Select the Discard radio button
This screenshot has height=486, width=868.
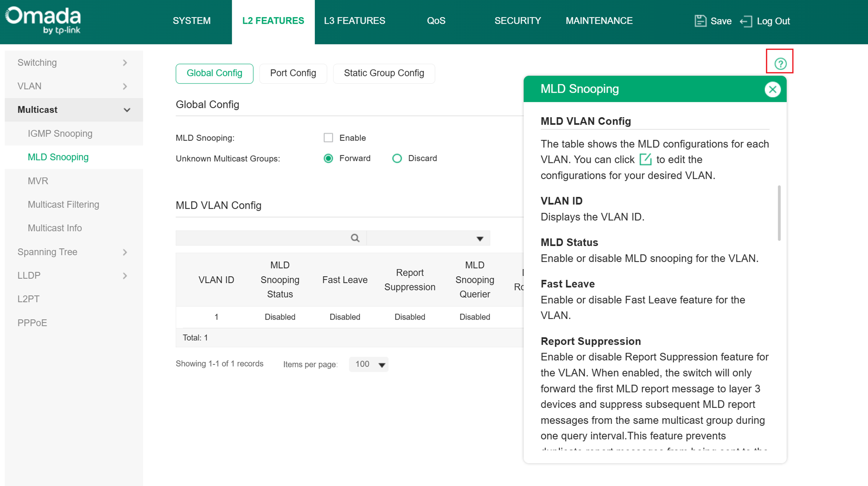pyautogui.click(x=397, y=158)
